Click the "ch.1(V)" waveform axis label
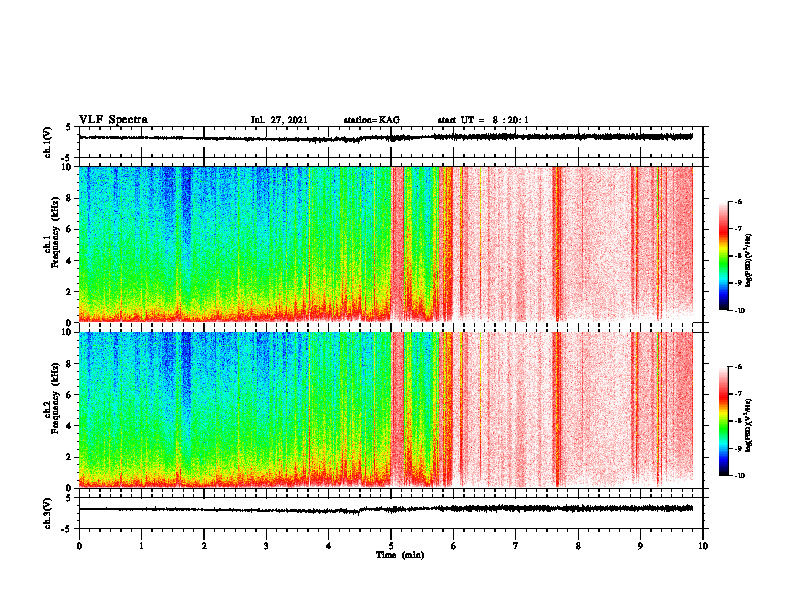792x612 pixels. (x=48, y=142)
